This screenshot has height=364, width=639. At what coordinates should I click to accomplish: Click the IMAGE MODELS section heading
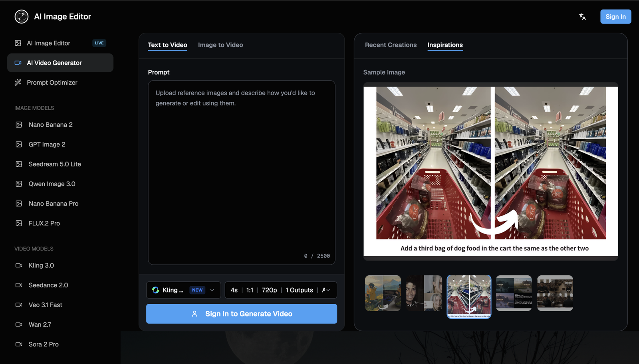click(34, 108)
